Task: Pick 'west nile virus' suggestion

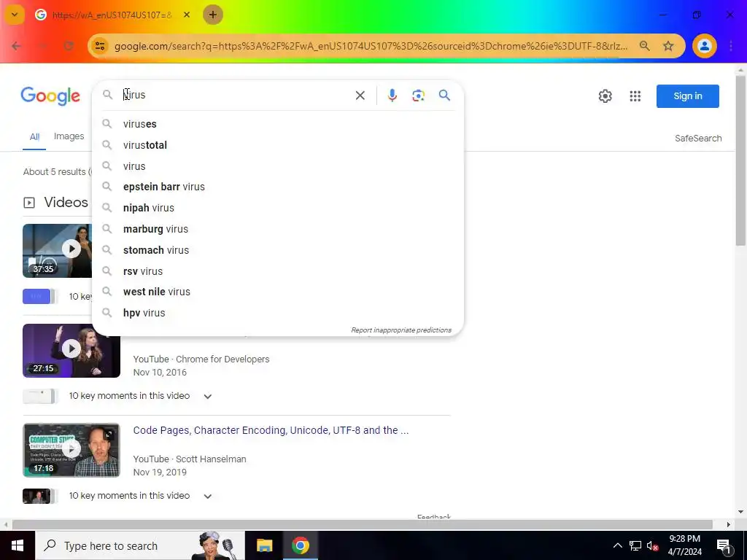Action: click(278, 292)
